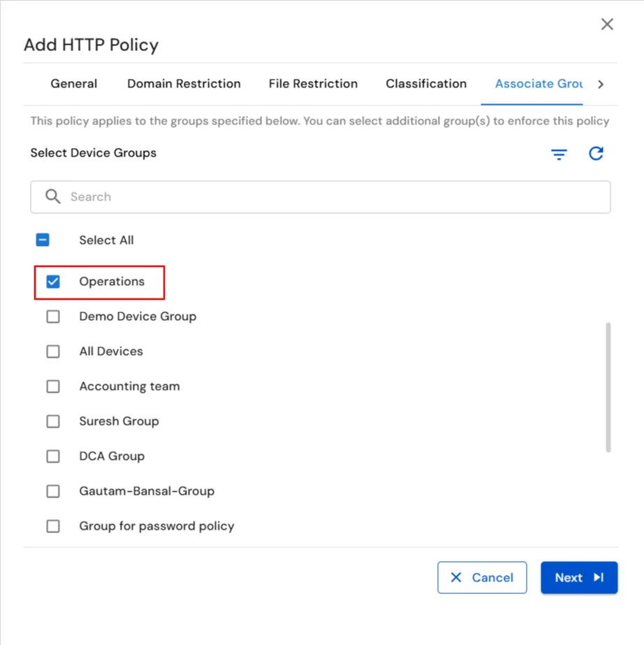Image resolution: width=644 pixels, height=645 pixels.
Task: Check the Suresh Group option
Action: pos(52,421)
